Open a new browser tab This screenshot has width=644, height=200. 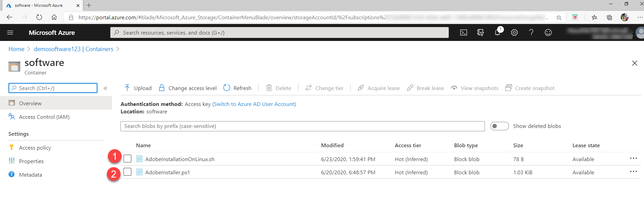pos(89,5)
